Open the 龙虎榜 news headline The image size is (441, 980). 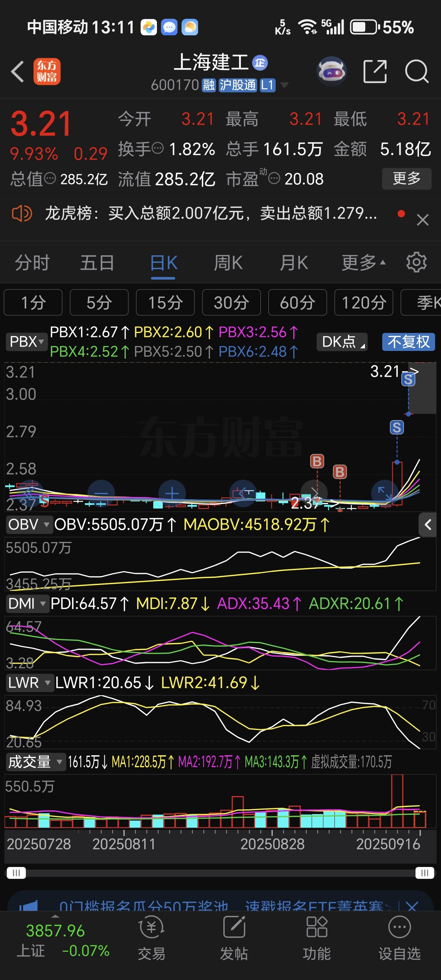[211, 213]
